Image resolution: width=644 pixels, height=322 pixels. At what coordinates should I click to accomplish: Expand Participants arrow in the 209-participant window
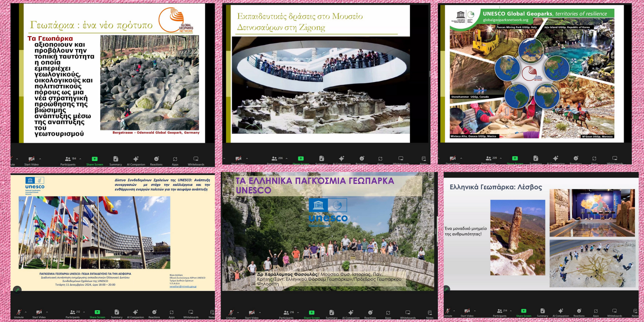(x=501, y=158)
